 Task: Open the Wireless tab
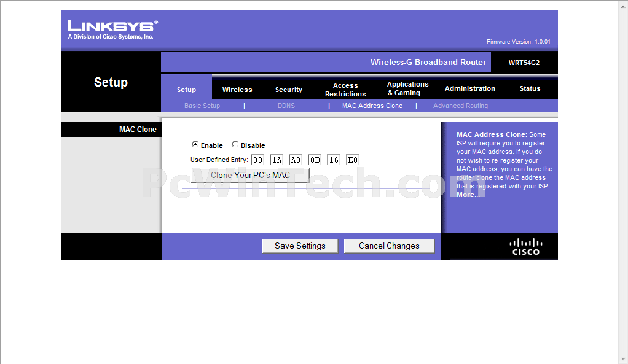[x=237, y=90]
